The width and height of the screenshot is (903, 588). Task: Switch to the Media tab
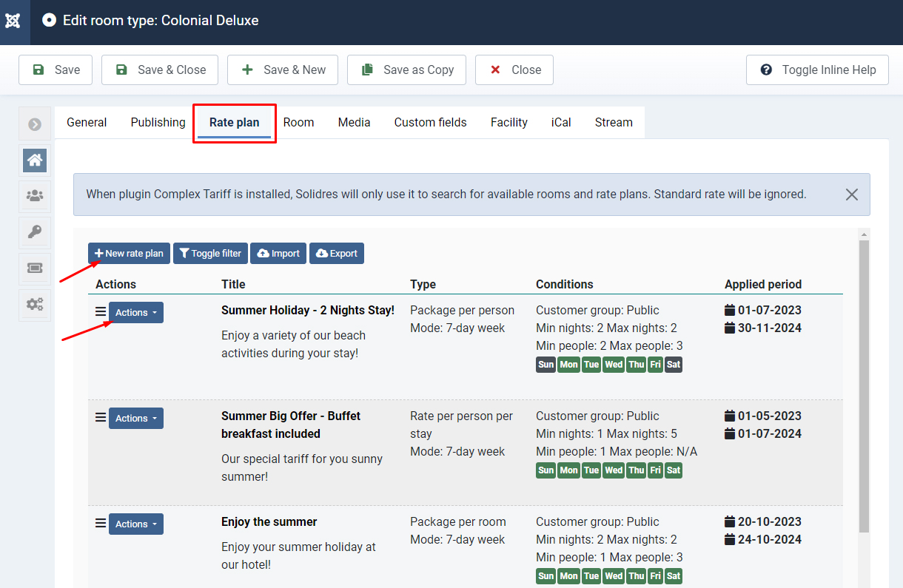354,123
